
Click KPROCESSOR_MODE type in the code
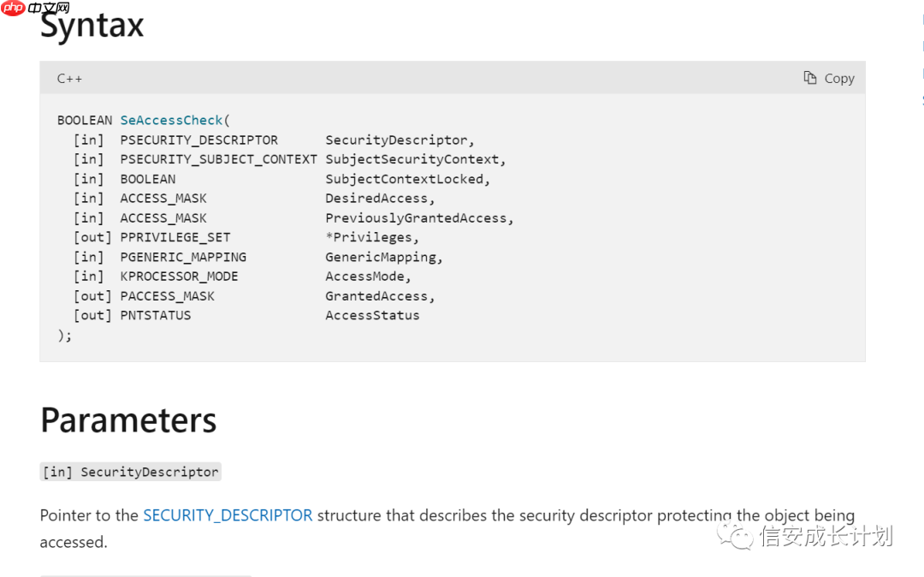click(179, 277)
